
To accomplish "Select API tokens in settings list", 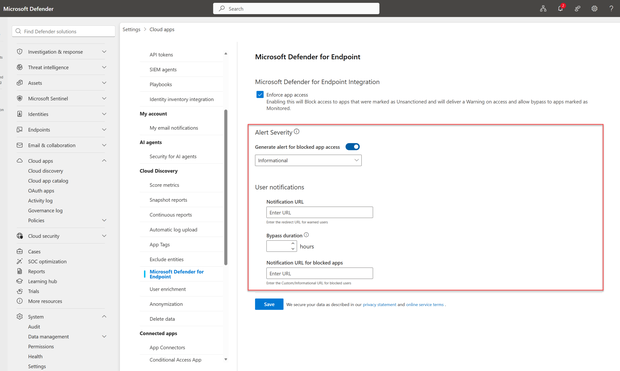I will point(161,55).
